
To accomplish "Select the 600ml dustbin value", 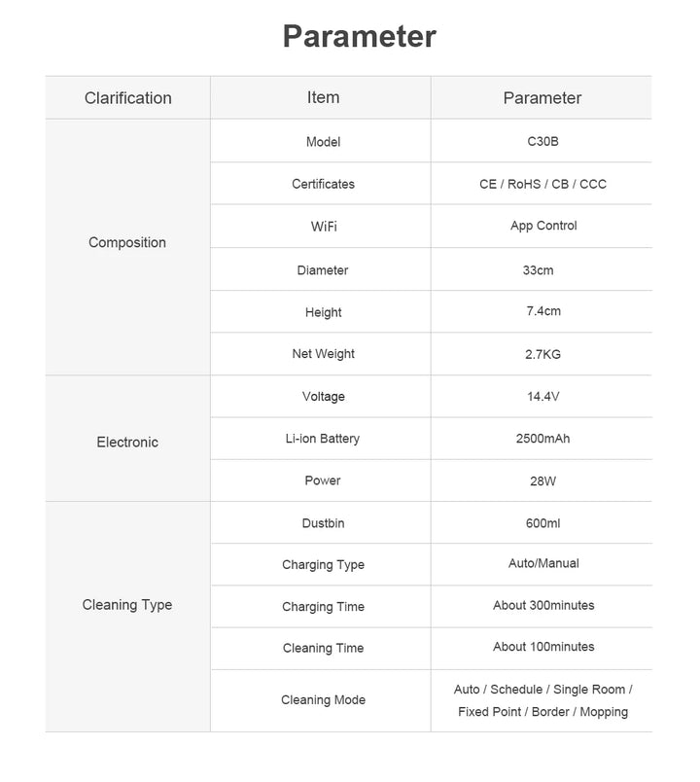I will click(542, 523).
